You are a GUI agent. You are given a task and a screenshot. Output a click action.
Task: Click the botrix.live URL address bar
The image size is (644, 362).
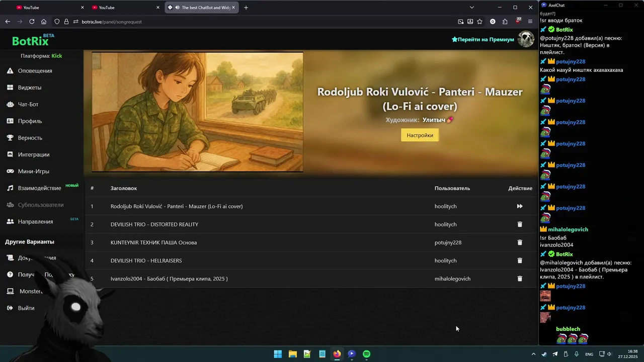point(262,22)
